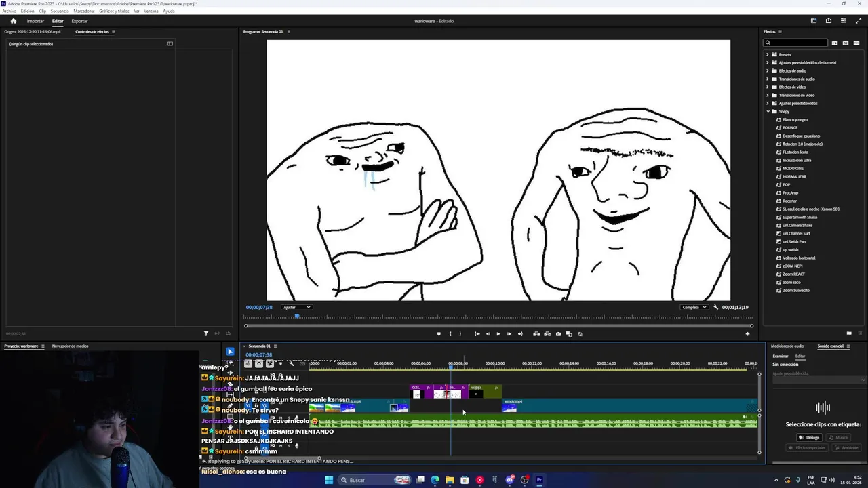Viewport: 868px width, 488px height.
Task: Open the Gráficos y títulos menu
Action: pyautogui.click(x=114, y=11)
